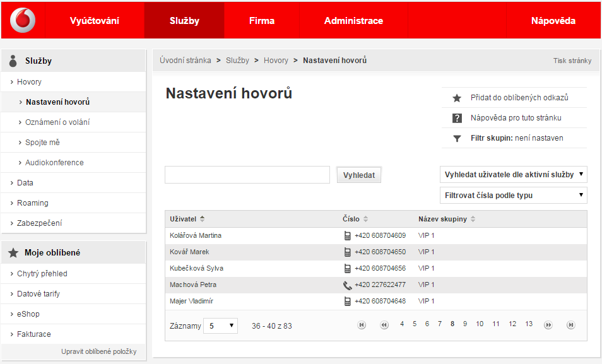Open Filtrovat čísla podle typu dropdown
This screenshot has height=364, width=602.
[513, 195]
